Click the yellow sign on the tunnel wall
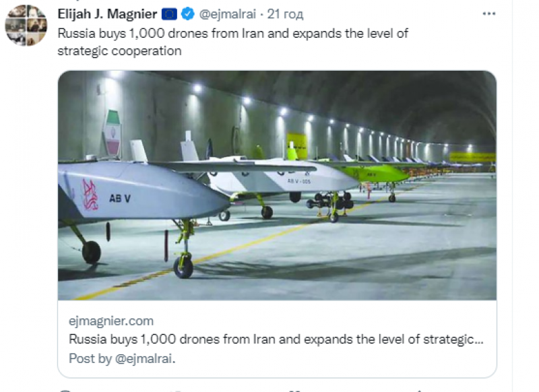The image size is (539, 392). point(298,145)
